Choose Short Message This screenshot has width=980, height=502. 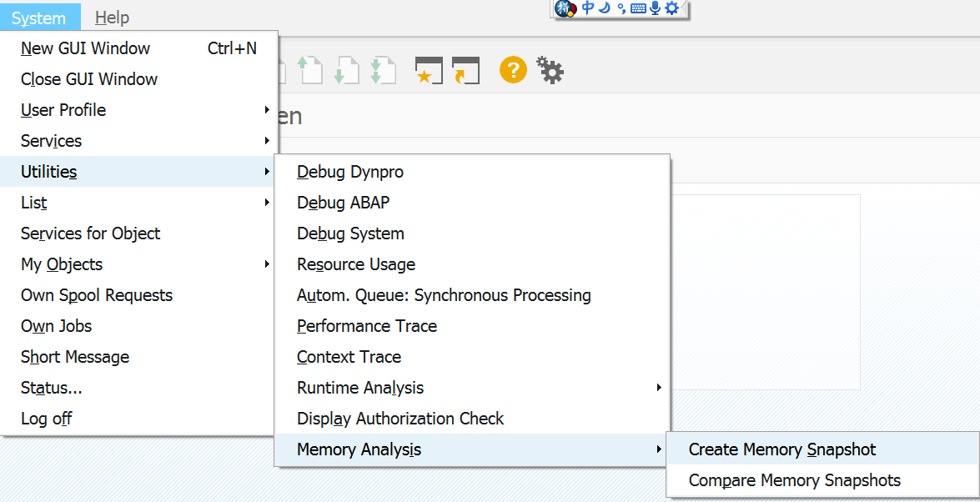pyautogui.click(x=138, y=356)
